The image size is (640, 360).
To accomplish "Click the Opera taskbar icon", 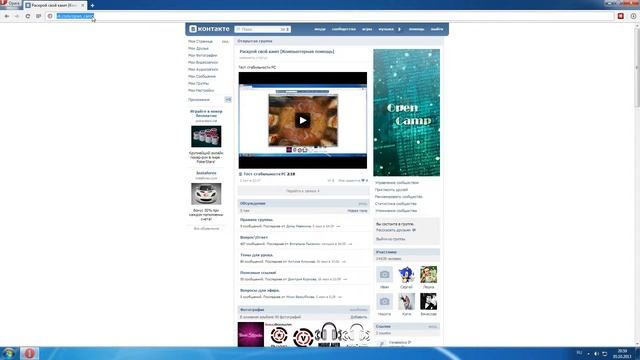I will (x=29, y=353).
